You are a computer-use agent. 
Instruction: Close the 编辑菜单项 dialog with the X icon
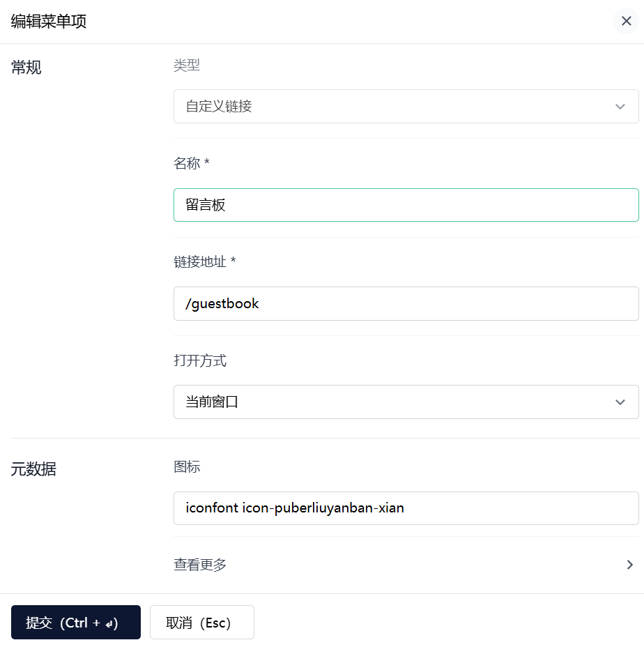click(x=626, y=21)
